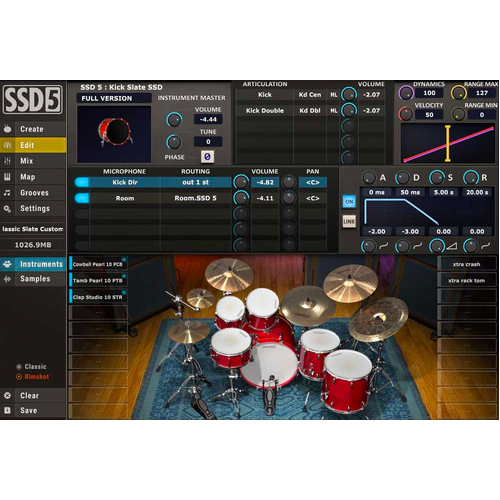Screen dimensions: 500x500
Task: Toggle ML on the Kick Double articulation
Action: click(334, 111)
